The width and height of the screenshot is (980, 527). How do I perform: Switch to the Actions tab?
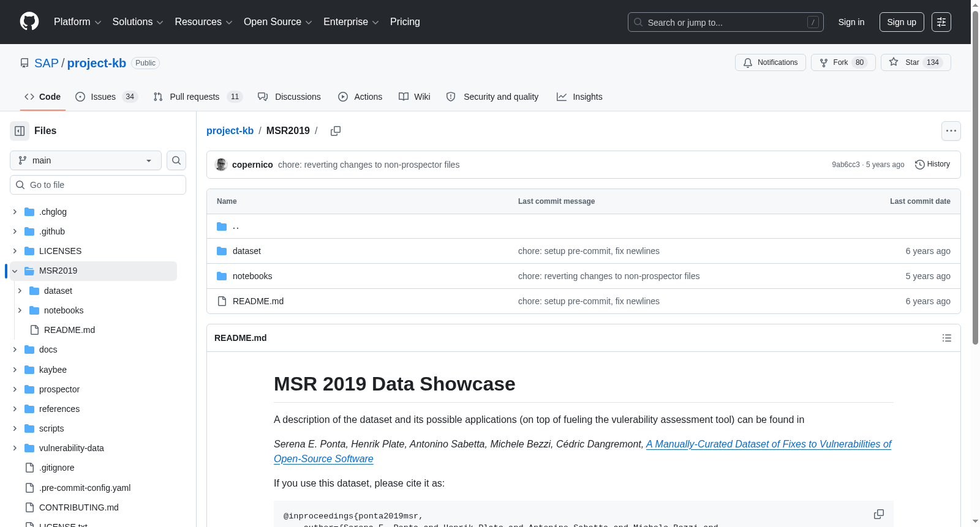tap(360, 97)
